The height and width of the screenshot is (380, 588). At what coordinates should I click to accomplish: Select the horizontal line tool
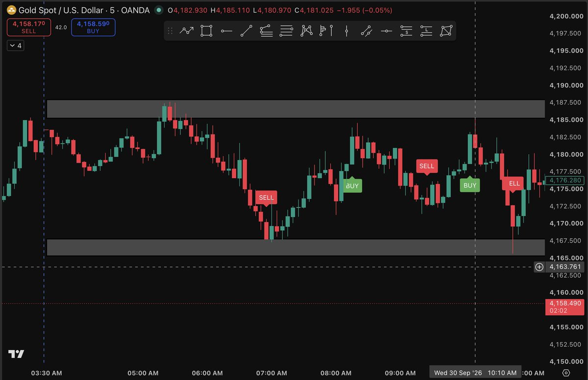coord(387,31)
